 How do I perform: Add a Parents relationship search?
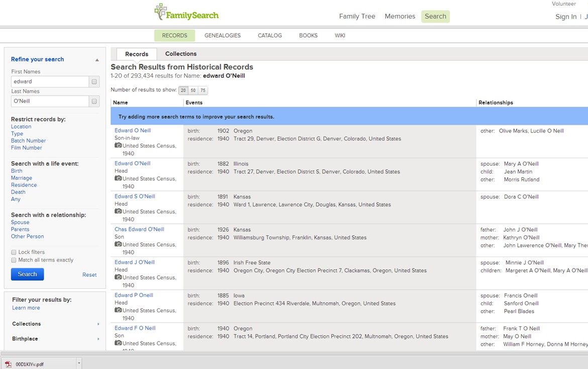point(20,229)
